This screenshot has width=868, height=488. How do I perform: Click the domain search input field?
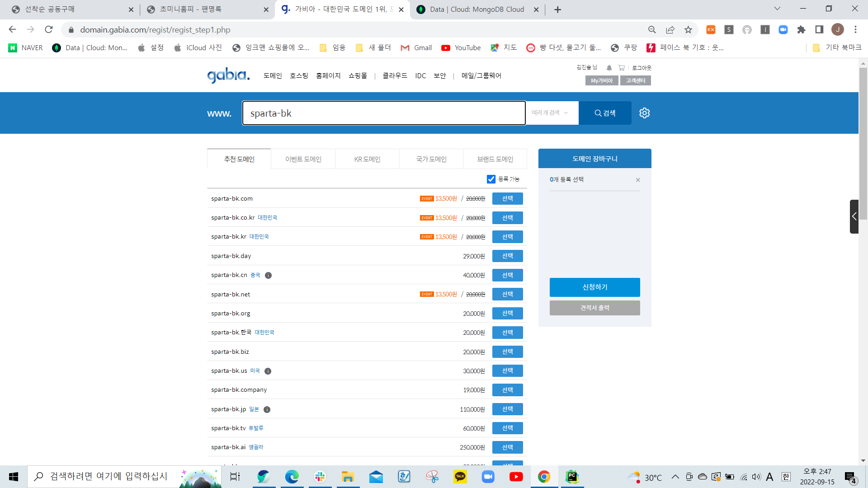click(x=384, y=113)
